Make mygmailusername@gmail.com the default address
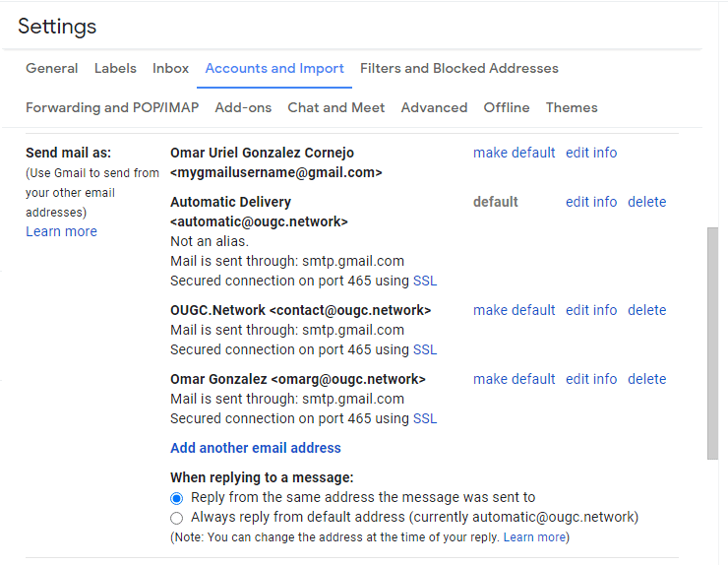Viewport: 728px width, 565px height. pos(514,153)
